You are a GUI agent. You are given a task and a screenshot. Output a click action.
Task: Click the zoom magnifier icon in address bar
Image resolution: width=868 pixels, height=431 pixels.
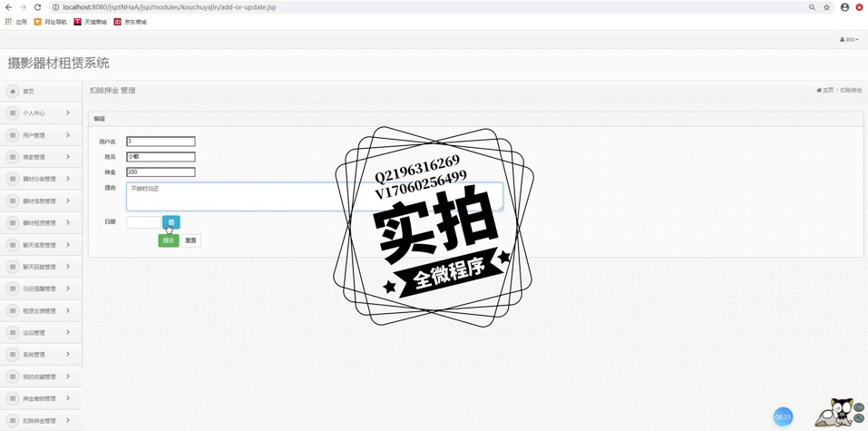812,7
